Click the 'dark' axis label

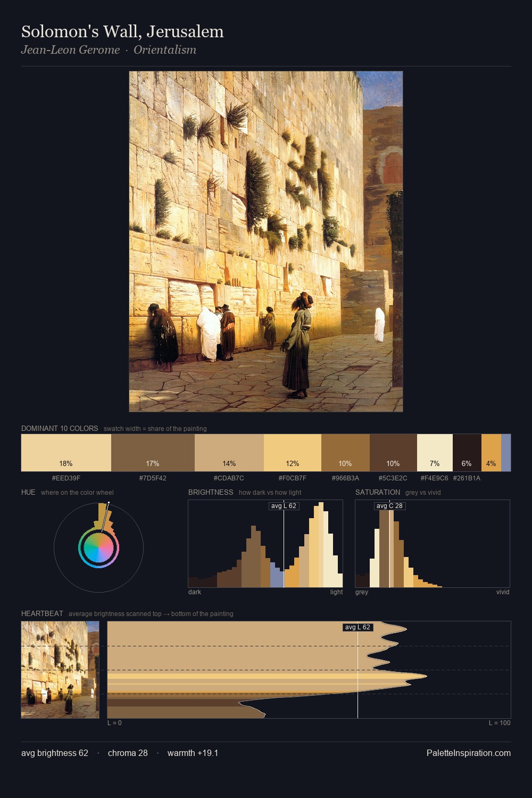click(195, 592)
